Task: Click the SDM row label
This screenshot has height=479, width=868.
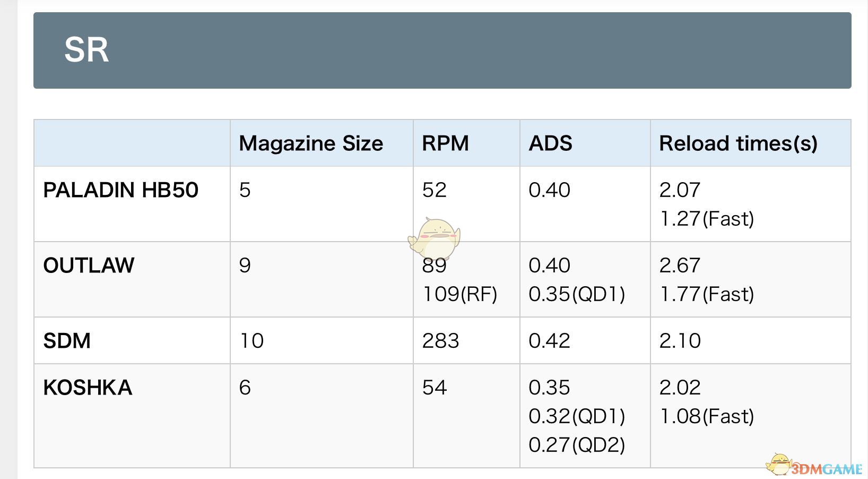Action: [x=67, y=341]
